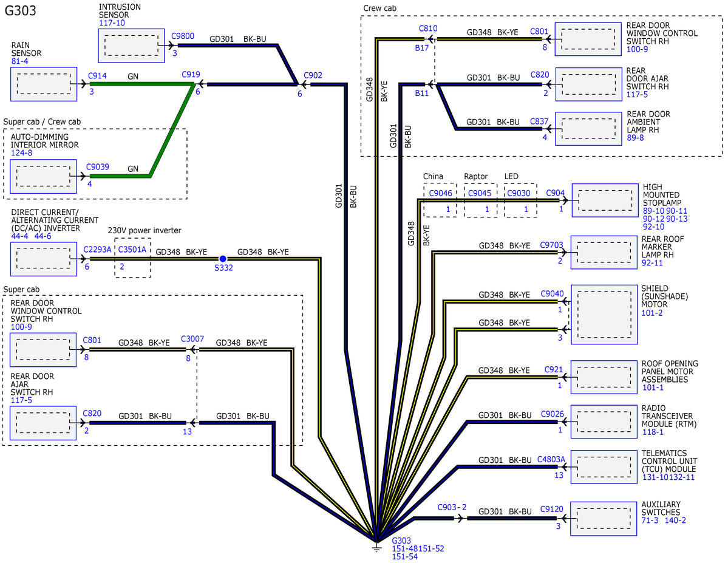728x563 pixels.
Task: Select connector C919 label
Action: (191, 75)
